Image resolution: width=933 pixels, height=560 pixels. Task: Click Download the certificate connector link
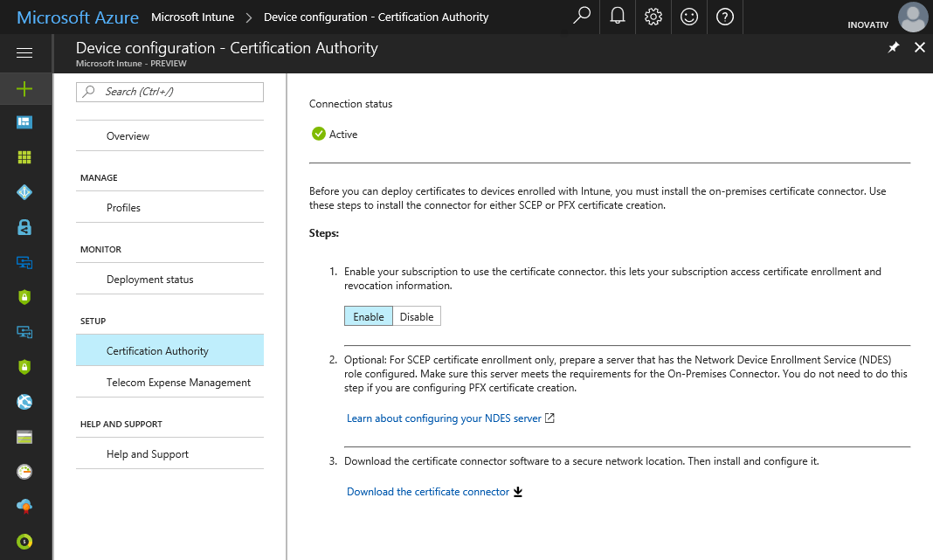click(428, 492)
